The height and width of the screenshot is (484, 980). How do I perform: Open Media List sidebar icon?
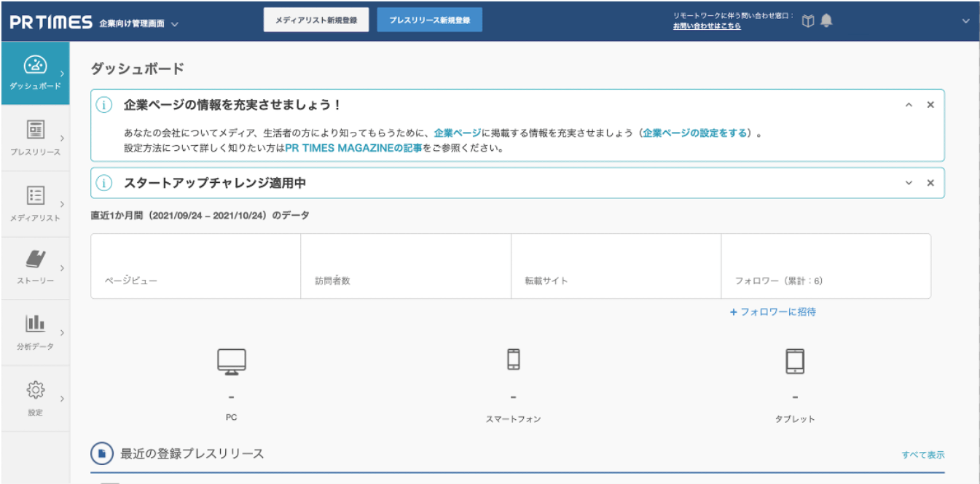click(35, 195)
